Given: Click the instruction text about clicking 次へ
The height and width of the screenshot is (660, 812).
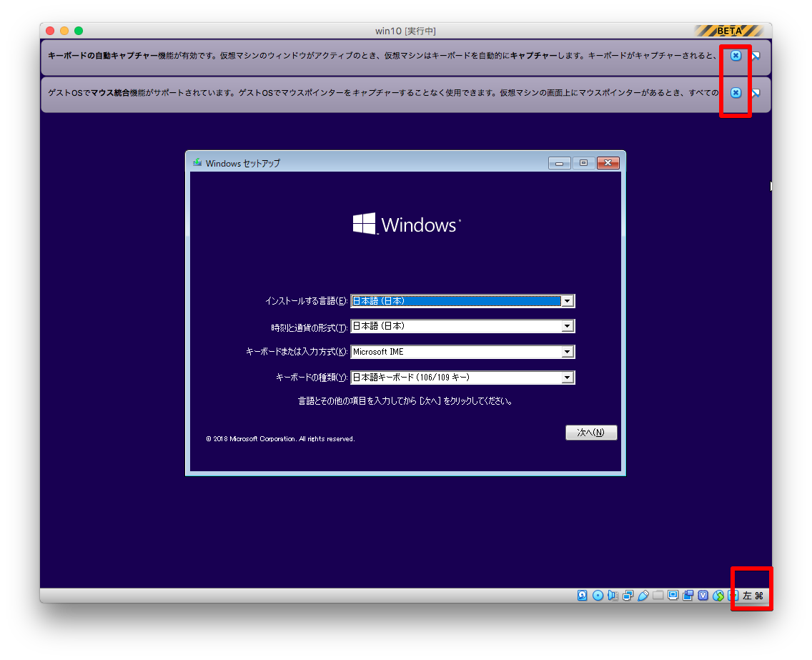Looking at the screenshot, I should [405, 401].
